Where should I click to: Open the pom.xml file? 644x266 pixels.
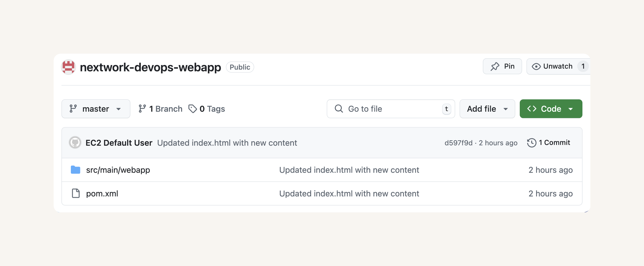102,194
